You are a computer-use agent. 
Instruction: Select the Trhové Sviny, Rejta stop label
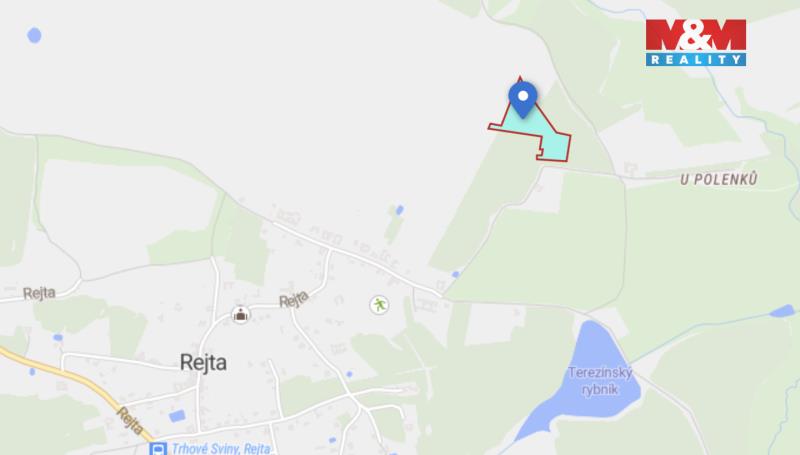tap(221, 448)
